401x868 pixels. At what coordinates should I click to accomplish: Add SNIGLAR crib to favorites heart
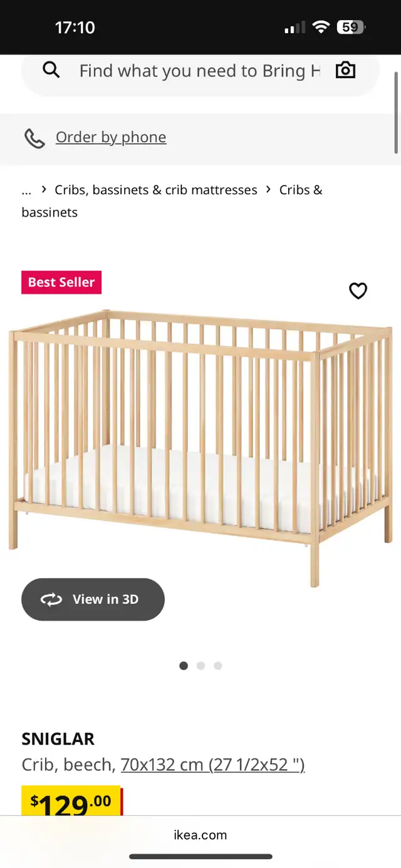click(x=358, y=291)
